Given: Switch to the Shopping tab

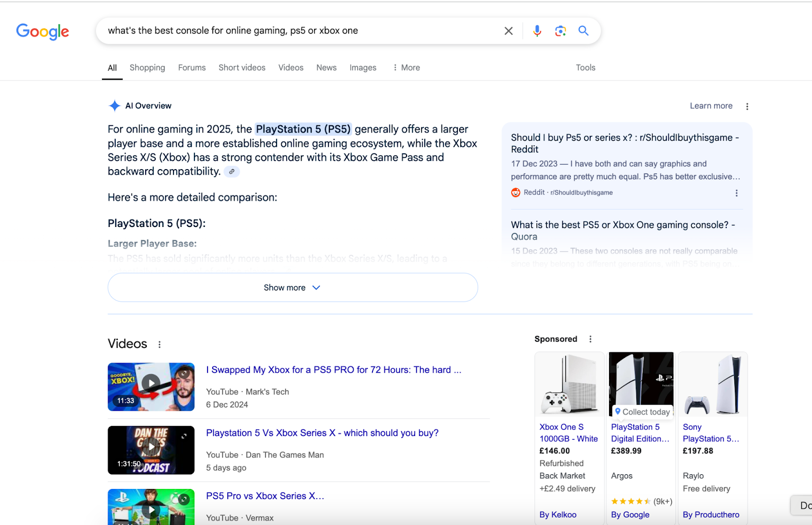Looking at the screenshot, I should 147,68.
